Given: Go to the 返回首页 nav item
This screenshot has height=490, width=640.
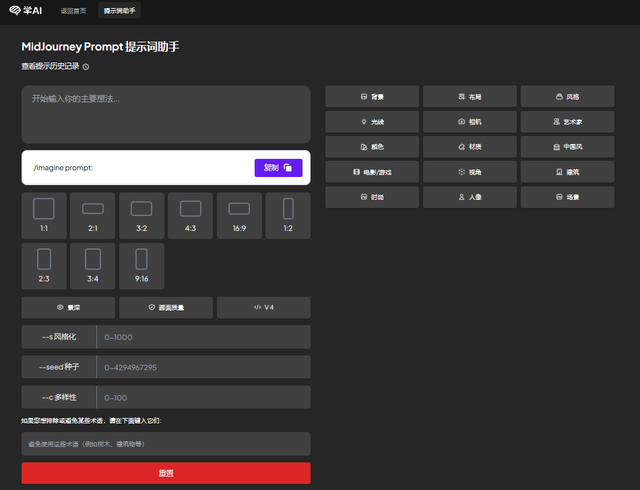Looking at the screenshot, I should click(73, 11).
